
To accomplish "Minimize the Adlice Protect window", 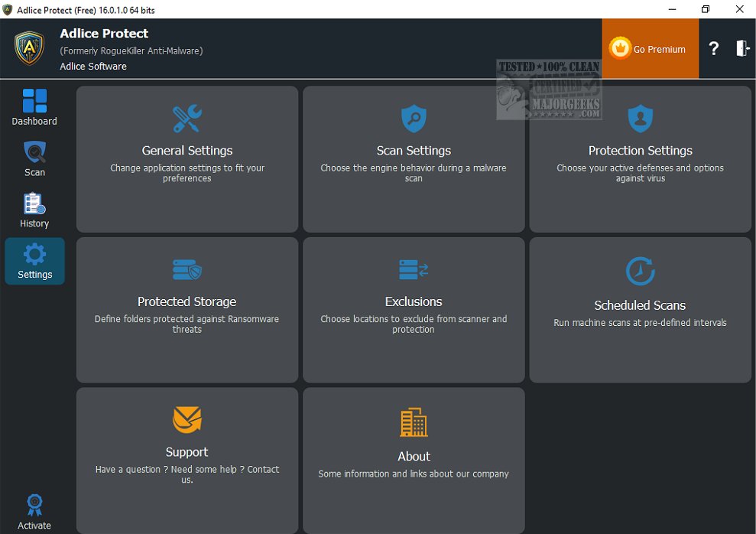I will click(x=672, y=9).
